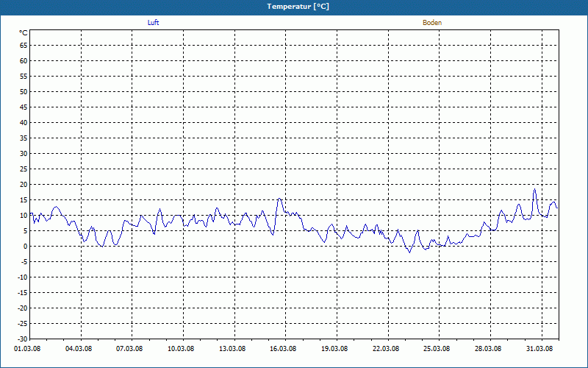
Task: Click the Temperatur [°C] title bar
Action: [294, 7]
